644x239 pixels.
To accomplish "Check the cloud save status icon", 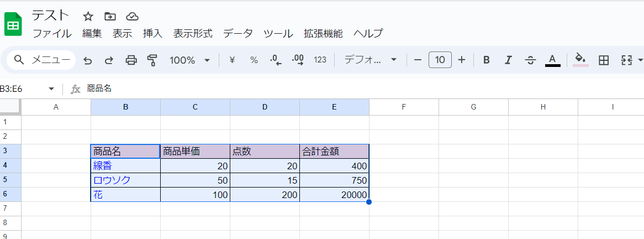I will point(132,16).
